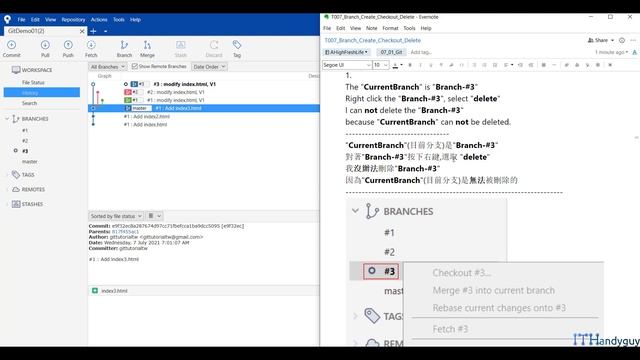Apply bold formatting in Evernote toolbar
The width and height of the screenshot is (640, 360).
(x=410, y=65)
